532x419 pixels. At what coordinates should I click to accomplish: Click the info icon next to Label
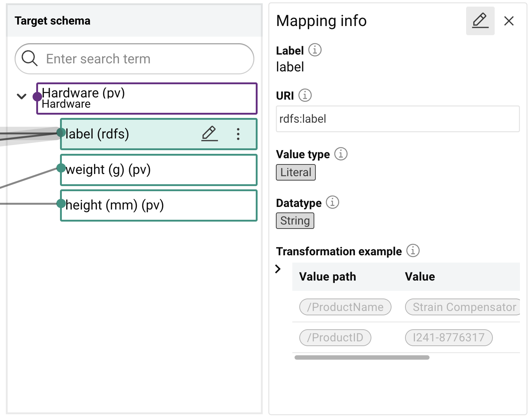tap(315, 50)
